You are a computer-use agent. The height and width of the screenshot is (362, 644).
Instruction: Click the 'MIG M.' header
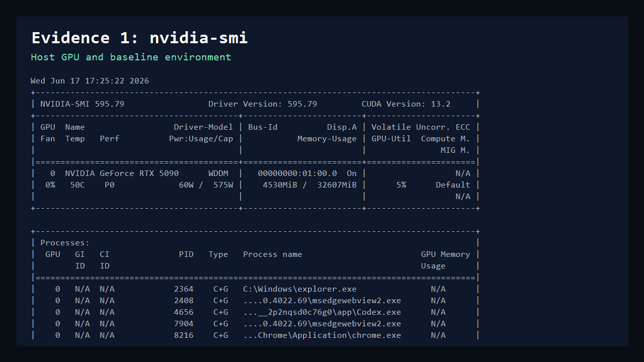click(x=455, y=150)
